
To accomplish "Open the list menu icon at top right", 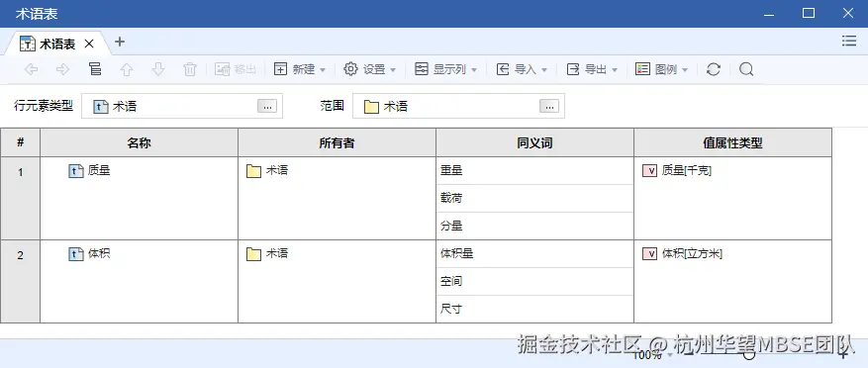I will point(848,41).
